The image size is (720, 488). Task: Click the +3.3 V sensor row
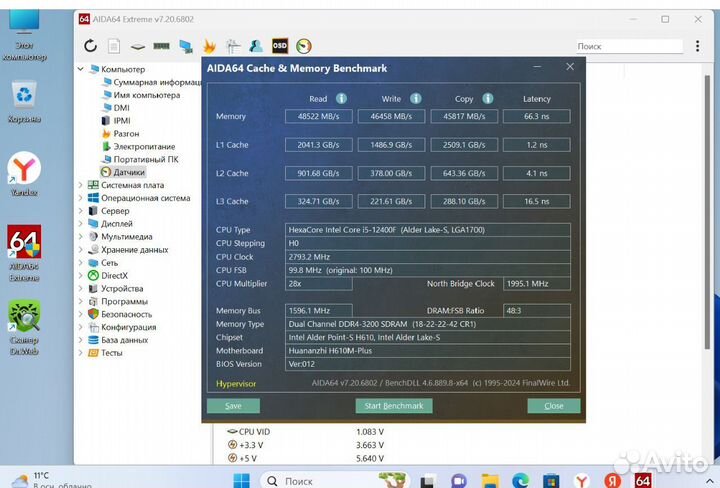click(306, 445)
